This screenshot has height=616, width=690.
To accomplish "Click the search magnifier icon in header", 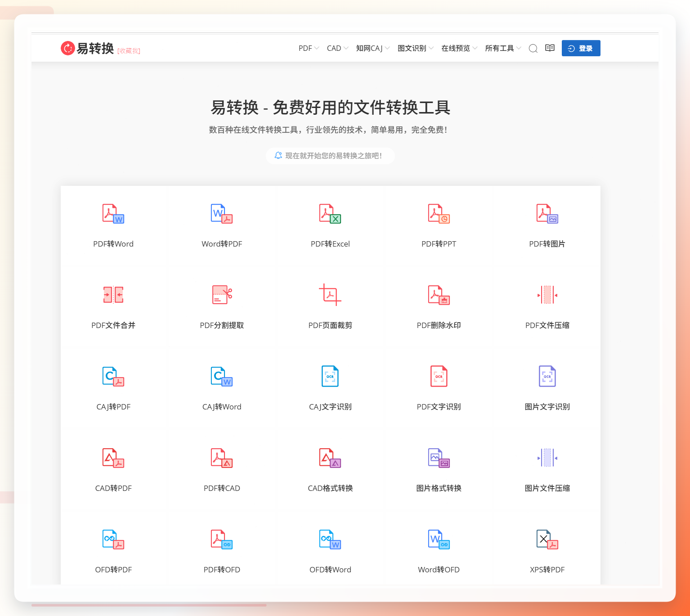I will point(533,49).
